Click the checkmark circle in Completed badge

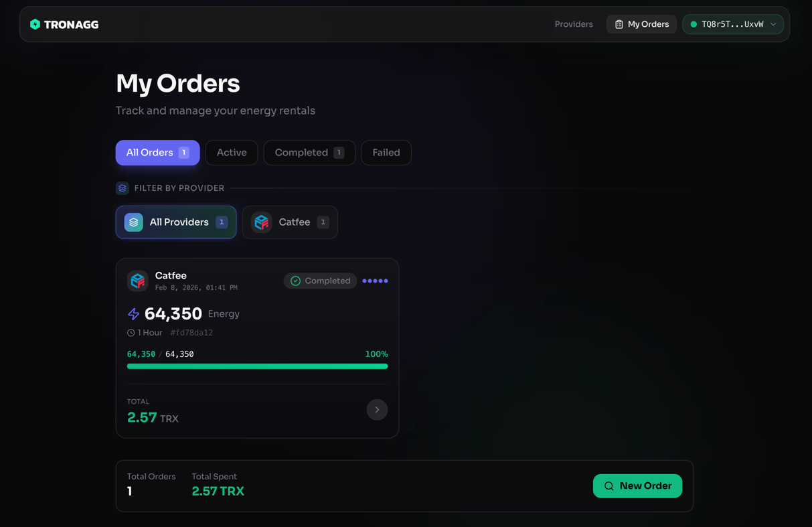[295, 281]
